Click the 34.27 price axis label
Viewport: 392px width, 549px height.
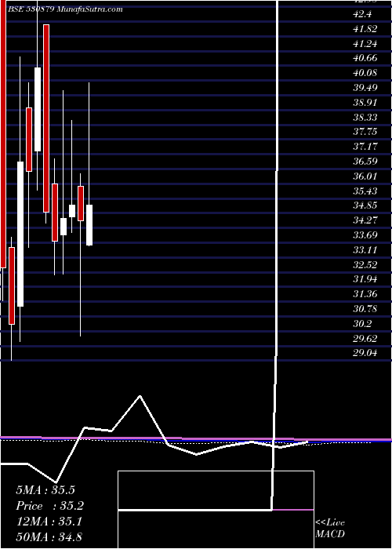tap(365, 220)
